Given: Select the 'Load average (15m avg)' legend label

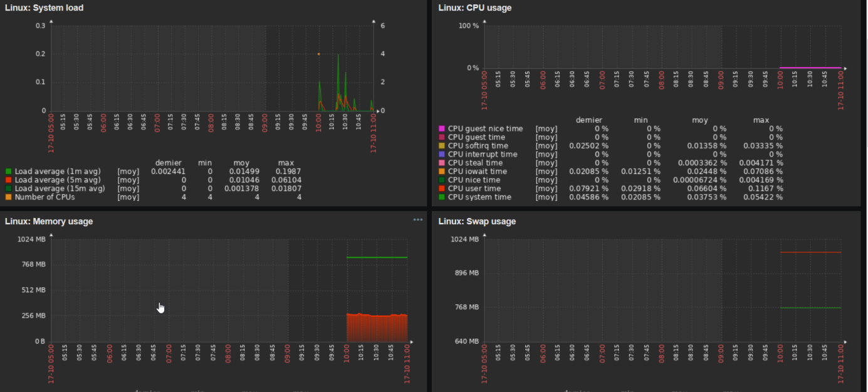Looking at the screenshot, I should 60,188.
